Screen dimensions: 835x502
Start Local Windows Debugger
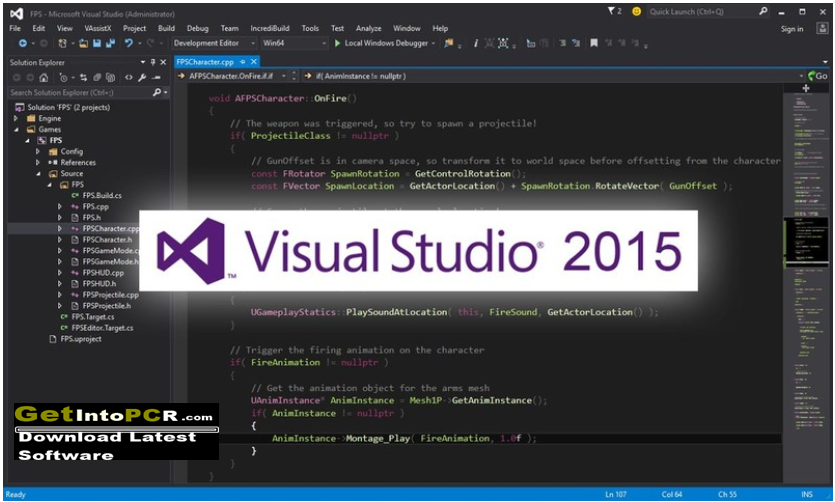(385, 43)
